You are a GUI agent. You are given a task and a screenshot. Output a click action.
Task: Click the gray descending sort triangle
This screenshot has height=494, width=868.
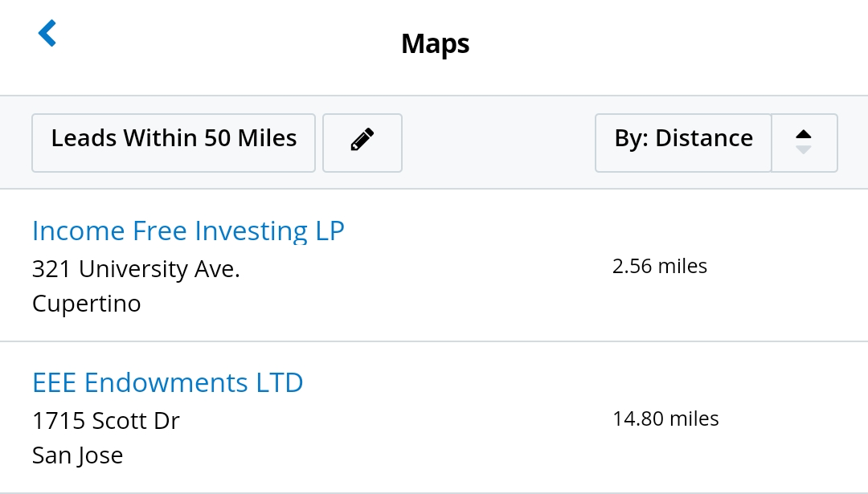(x=804, y=150)
